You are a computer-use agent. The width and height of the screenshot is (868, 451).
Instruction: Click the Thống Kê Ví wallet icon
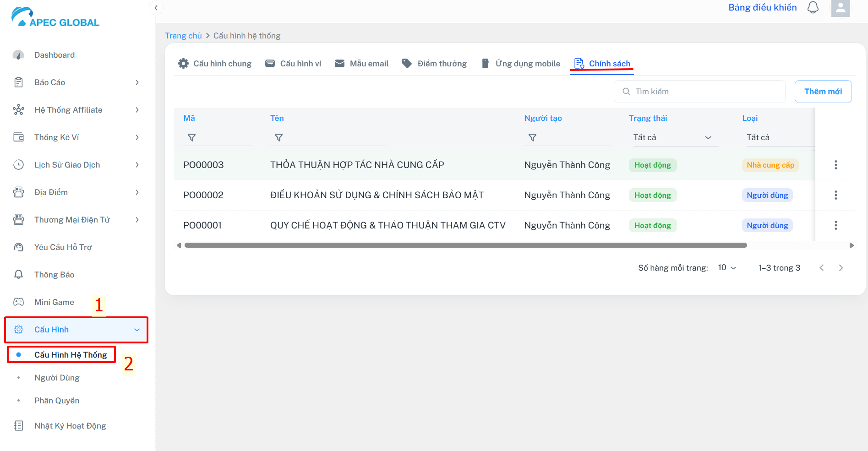point(18,137)
